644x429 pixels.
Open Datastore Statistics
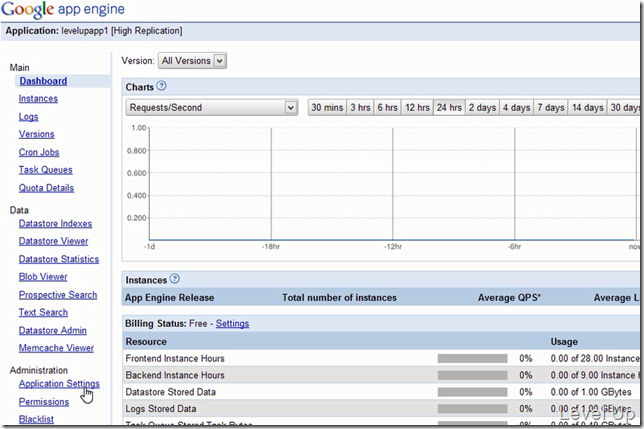(x=59, y=259)
